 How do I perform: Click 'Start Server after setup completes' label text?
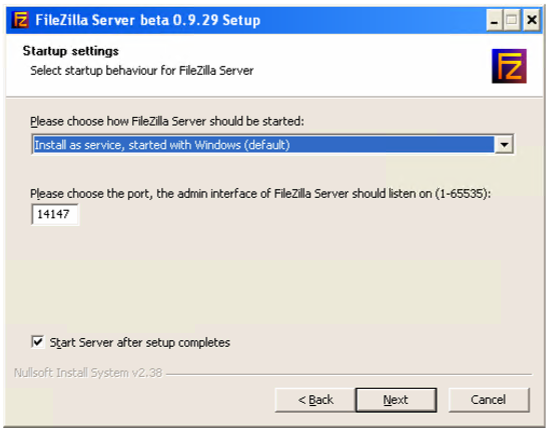[x=140, y=342]
